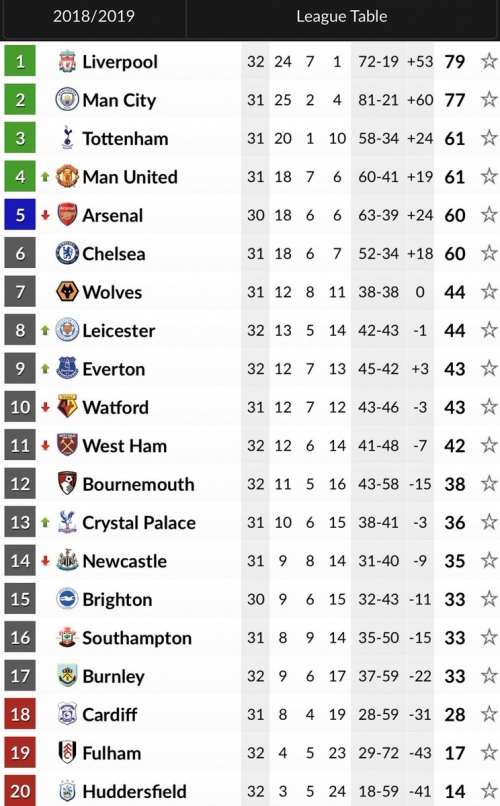The width and height of the screenshot is (500, 806).
Task: Click the Crystal Palace club crest
Action: click(67, 522)
